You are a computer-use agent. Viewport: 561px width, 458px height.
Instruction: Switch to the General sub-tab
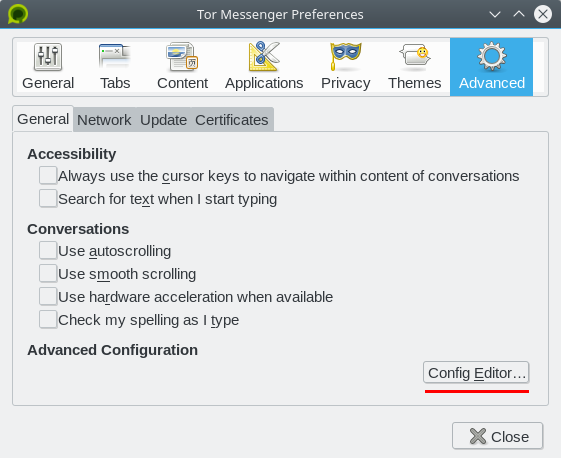[43, 119]
